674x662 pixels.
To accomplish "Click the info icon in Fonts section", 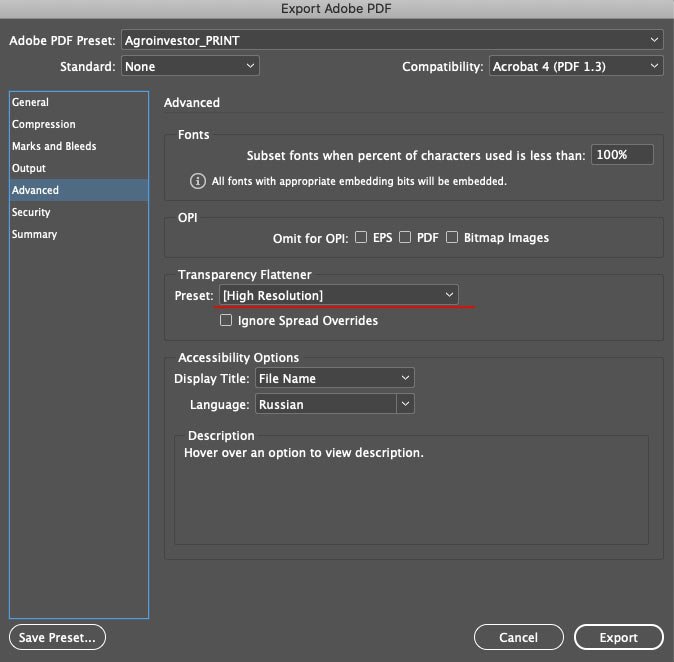I will coord(198,181).
